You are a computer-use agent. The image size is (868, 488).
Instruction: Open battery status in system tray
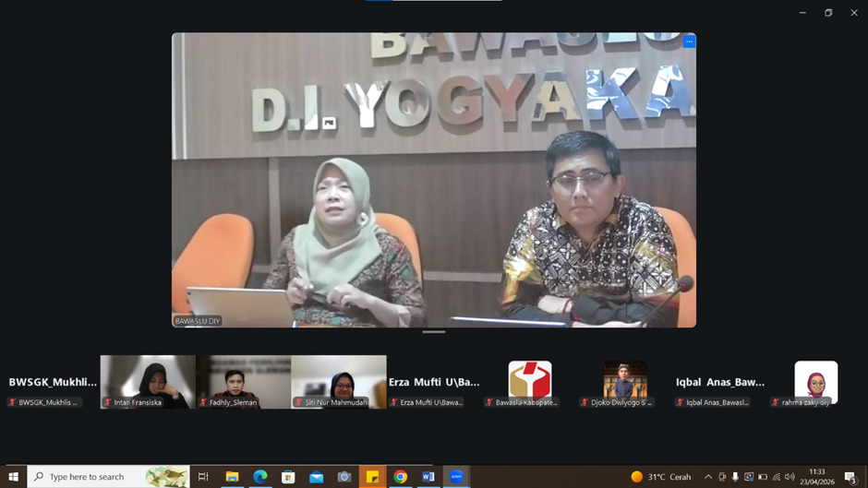pyautogui.click(x=763, y=476)
